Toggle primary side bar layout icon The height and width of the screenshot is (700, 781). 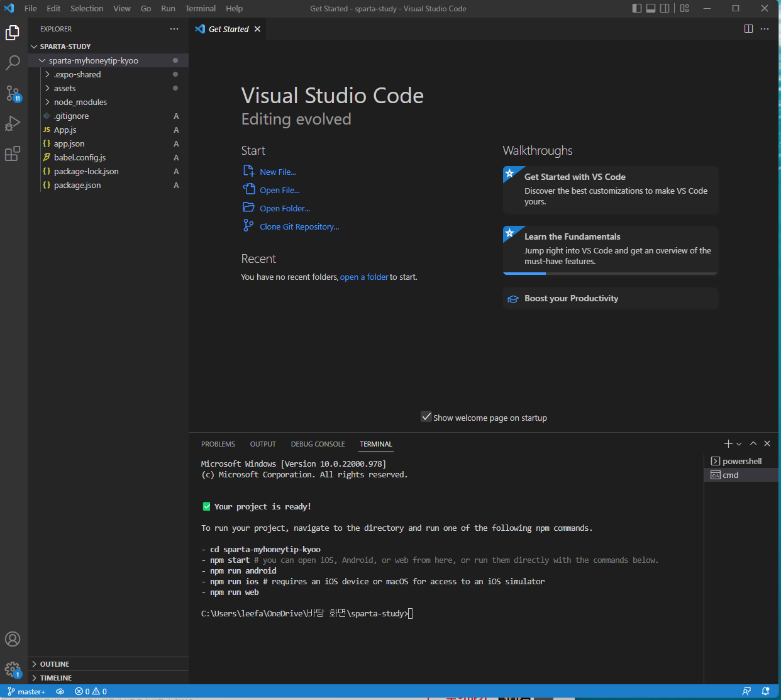pyautogui.click(x=637, y=8)
